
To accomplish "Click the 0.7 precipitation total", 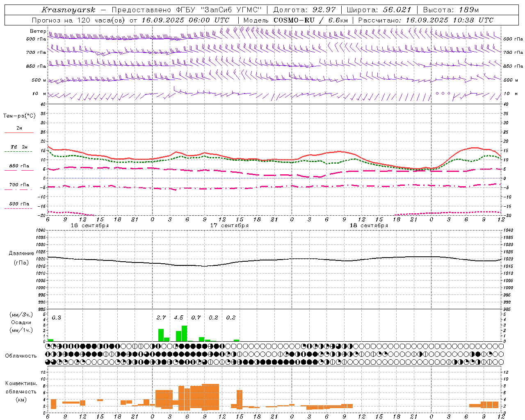I will click(x=196, y=317).
